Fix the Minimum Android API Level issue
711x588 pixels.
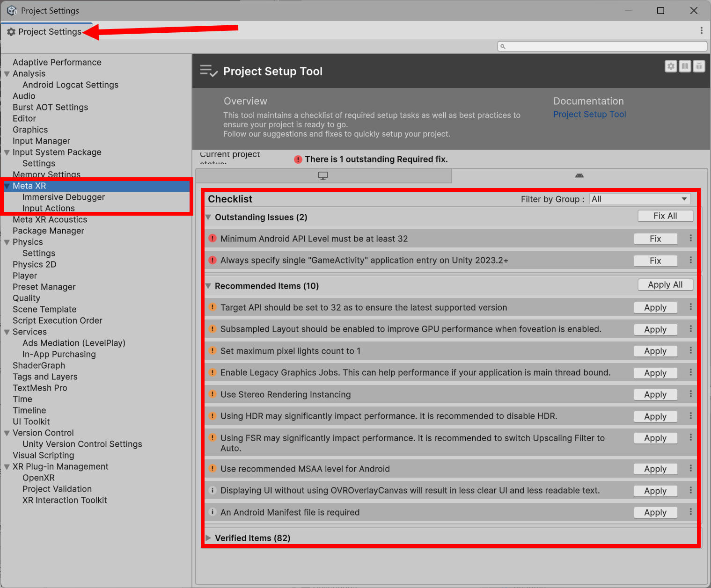click(x=655, y=239)
